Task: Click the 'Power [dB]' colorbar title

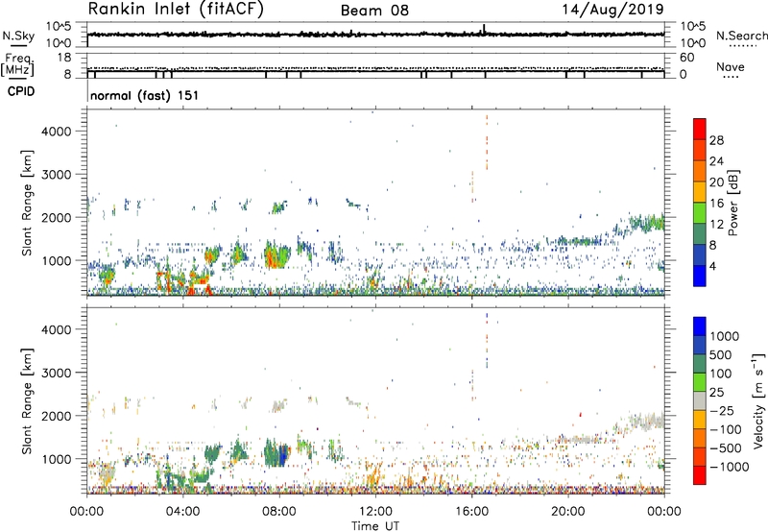Action: coord(732,203)
